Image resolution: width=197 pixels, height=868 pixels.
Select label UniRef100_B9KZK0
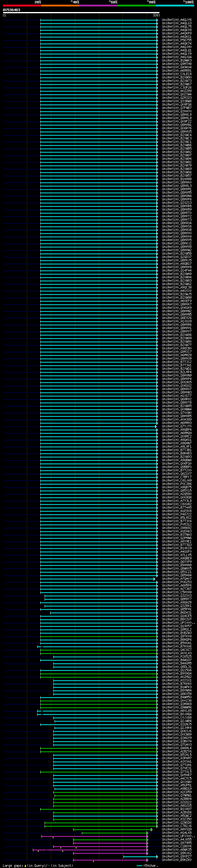176,860
